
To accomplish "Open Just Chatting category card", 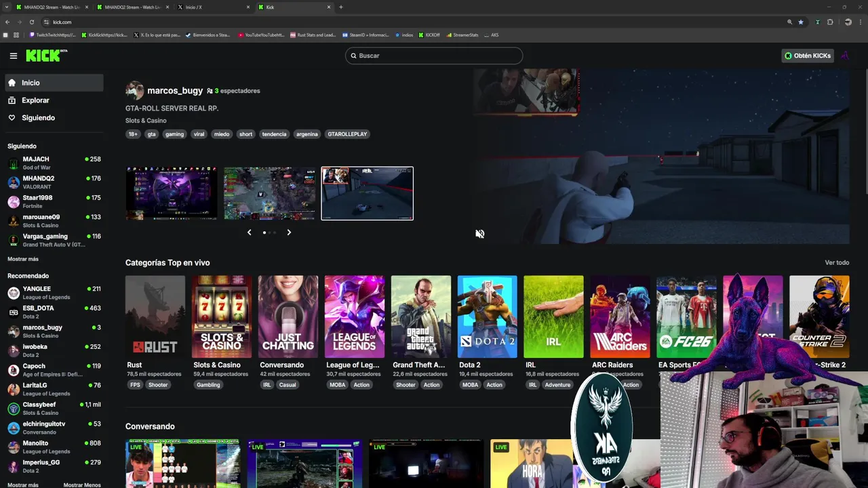I will point(288,317).
